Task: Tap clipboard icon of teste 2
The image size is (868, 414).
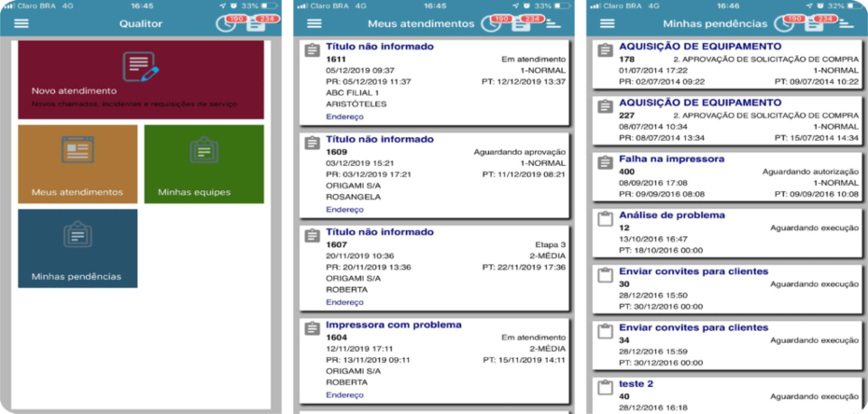Action: point(606,388)
